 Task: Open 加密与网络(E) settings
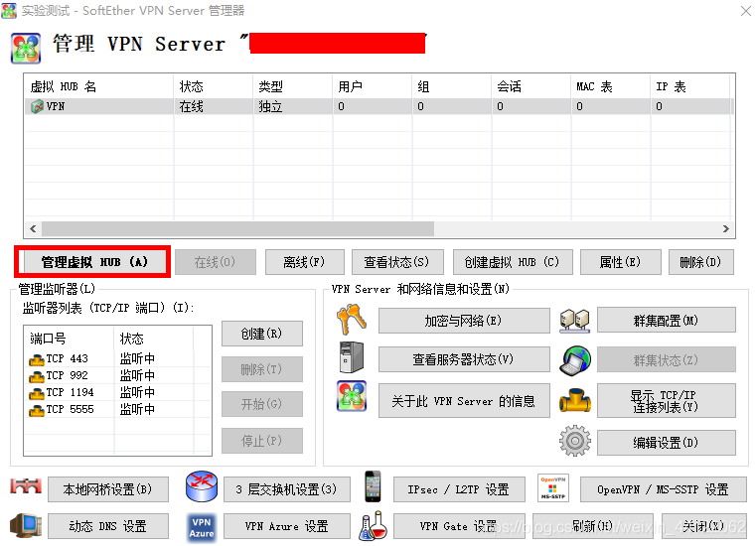tap(464, 321)
